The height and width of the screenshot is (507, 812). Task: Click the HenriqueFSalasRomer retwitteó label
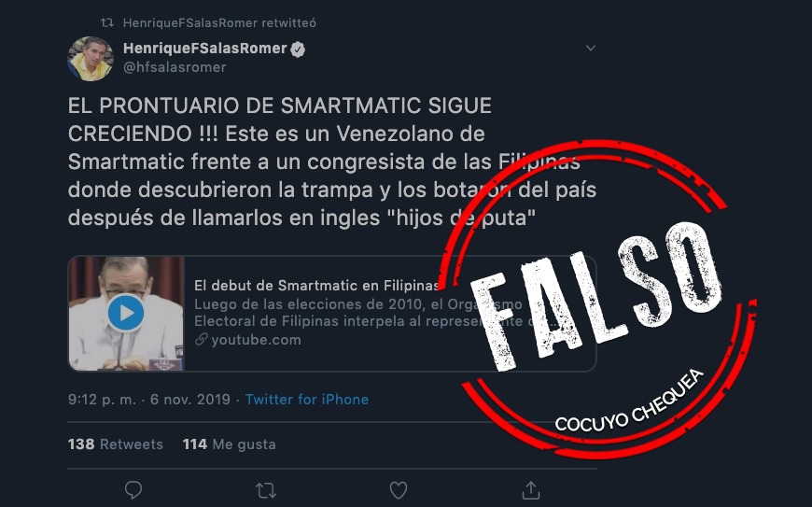[219, 22]
